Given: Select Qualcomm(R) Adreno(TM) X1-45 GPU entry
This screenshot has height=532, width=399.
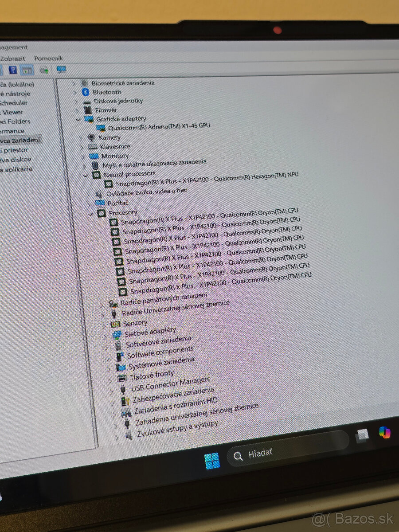Looking at the screenshot, I should click(x=159, y=126).
